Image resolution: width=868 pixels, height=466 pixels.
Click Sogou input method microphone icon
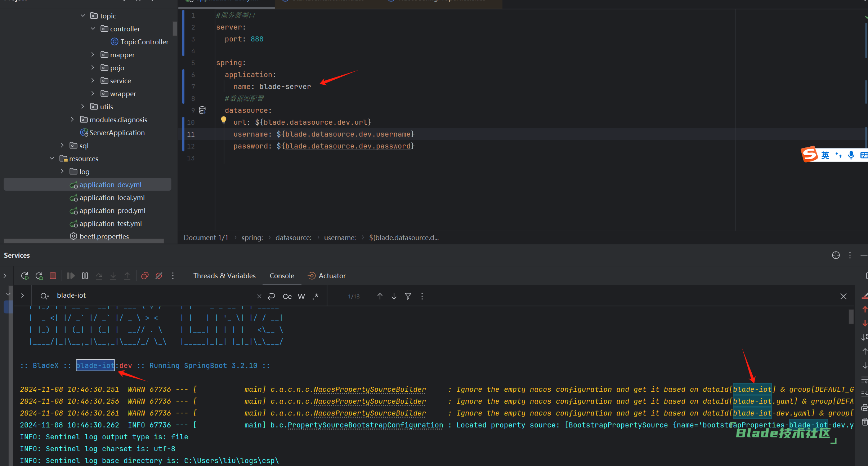tap(851, 155)
